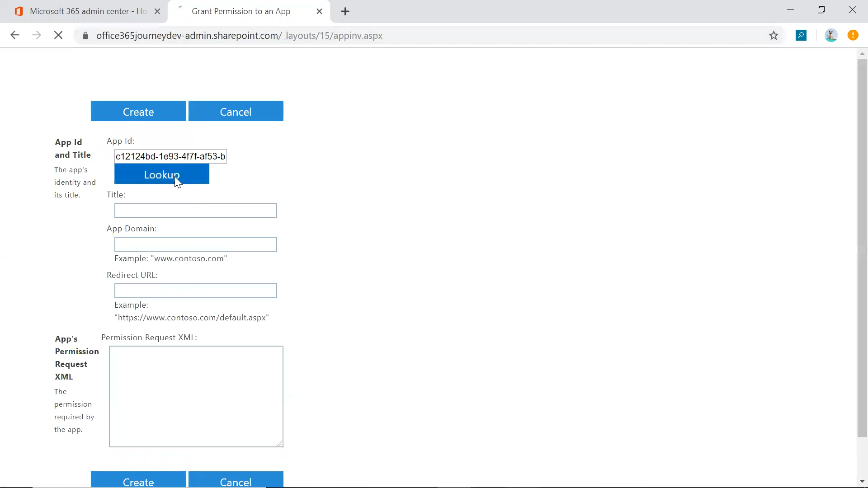Click the orange alert update icon
This screenshot has width=868, height=488.
point(853,35)
